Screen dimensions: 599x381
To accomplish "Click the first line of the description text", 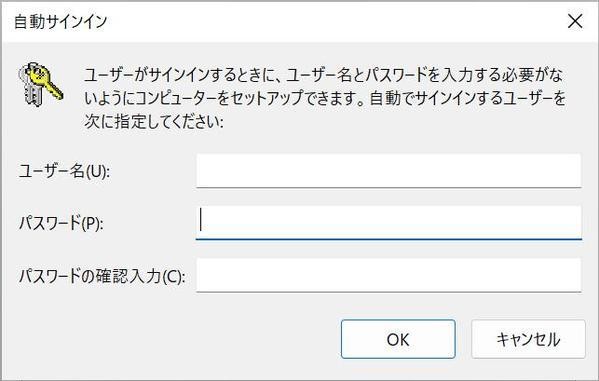I will pos(323,75).
